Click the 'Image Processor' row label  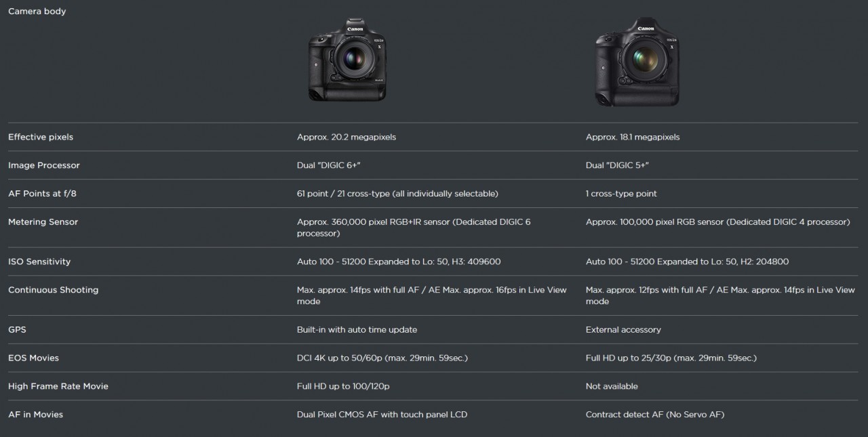coord(44,165)
